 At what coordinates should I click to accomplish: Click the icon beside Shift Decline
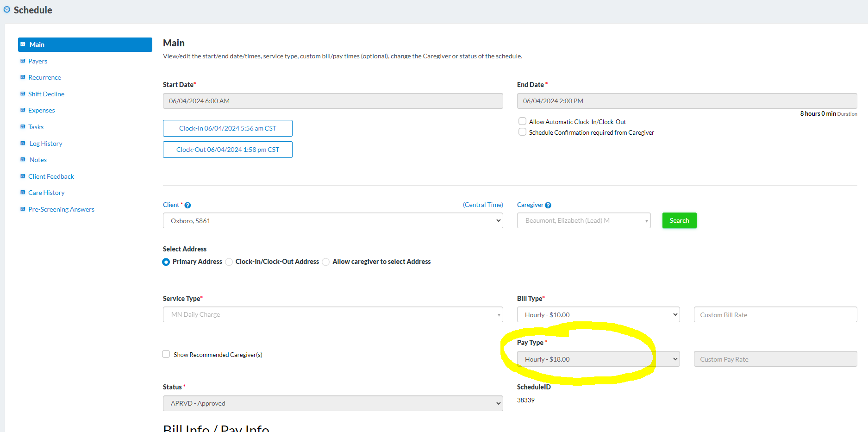(23, 94)
